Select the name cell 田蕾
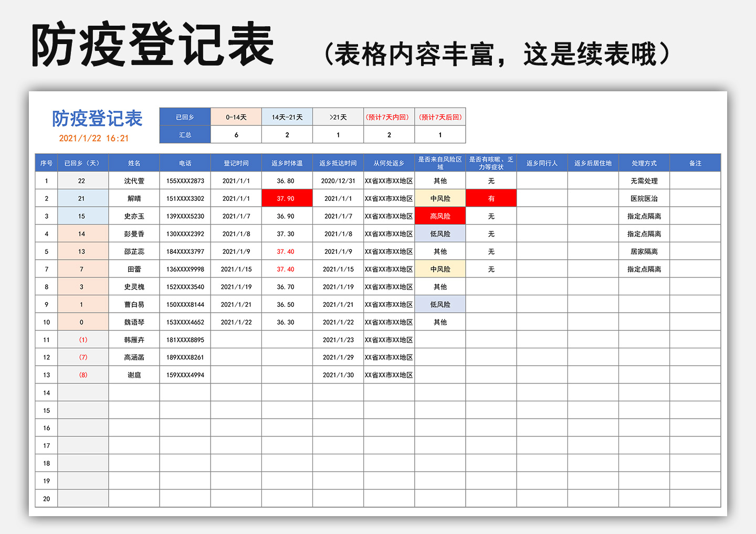 tap(134, 269)
